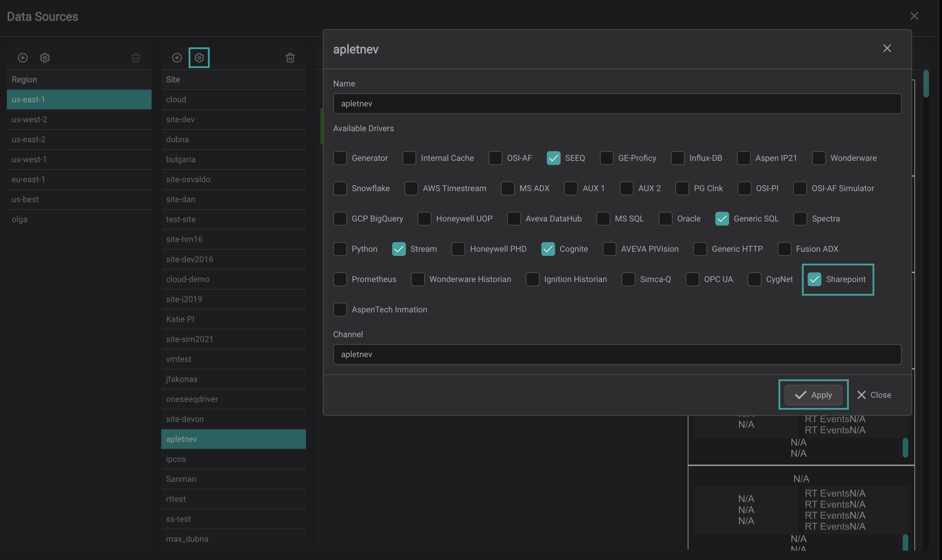Image resolution: width=942 pixels, height=560 pixels.
Task: Select the Sanman site
Action: (x=234, y=479)
